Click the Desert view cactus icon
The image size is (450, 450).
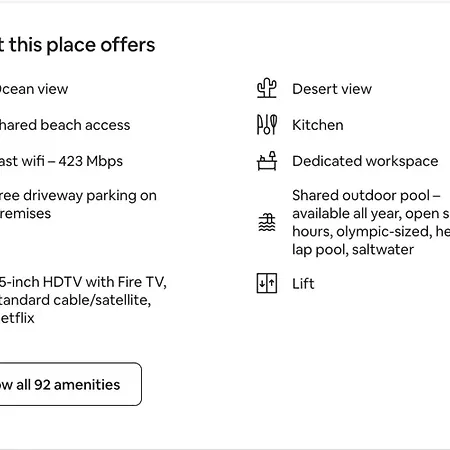coord(267,88)
